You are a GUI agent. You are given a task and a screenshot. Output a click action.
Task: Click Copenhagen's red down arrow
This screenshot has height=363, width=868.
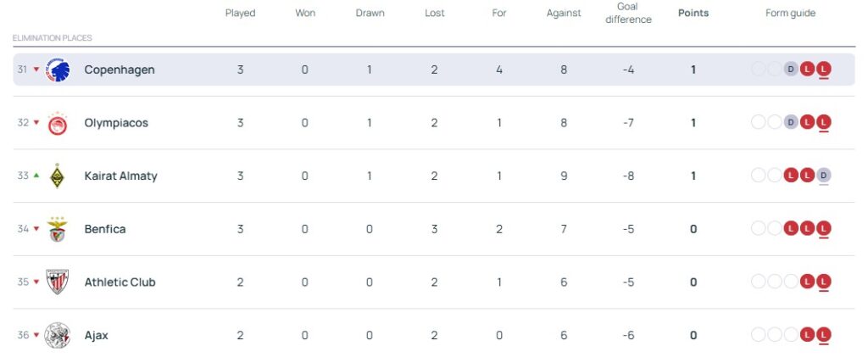[36, 70]
